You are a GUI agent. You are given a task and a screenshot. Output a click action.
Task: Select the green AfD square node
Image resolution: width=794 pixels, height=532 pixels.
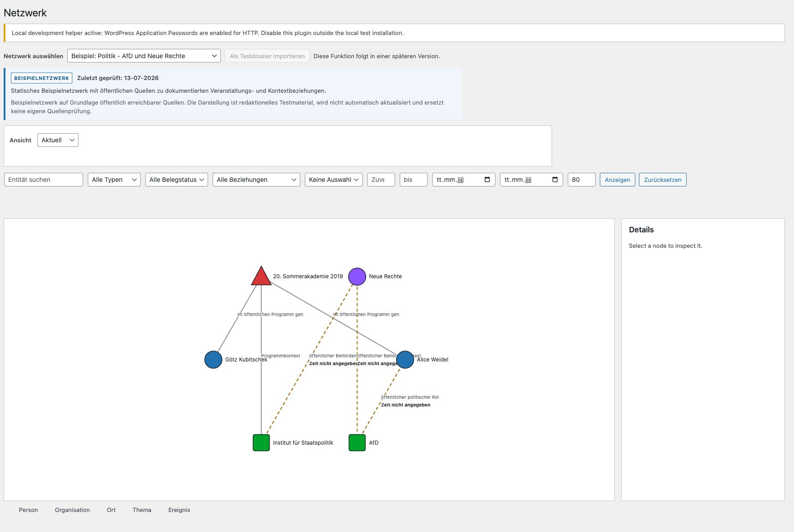pos(357,443)
